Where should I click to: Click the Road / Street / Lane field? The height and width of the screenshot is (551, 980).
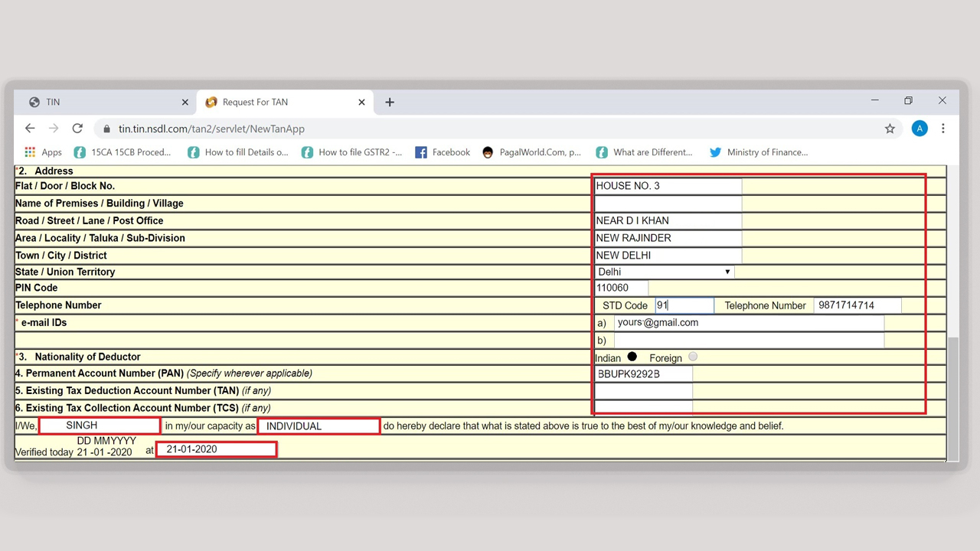pos(668,220)
